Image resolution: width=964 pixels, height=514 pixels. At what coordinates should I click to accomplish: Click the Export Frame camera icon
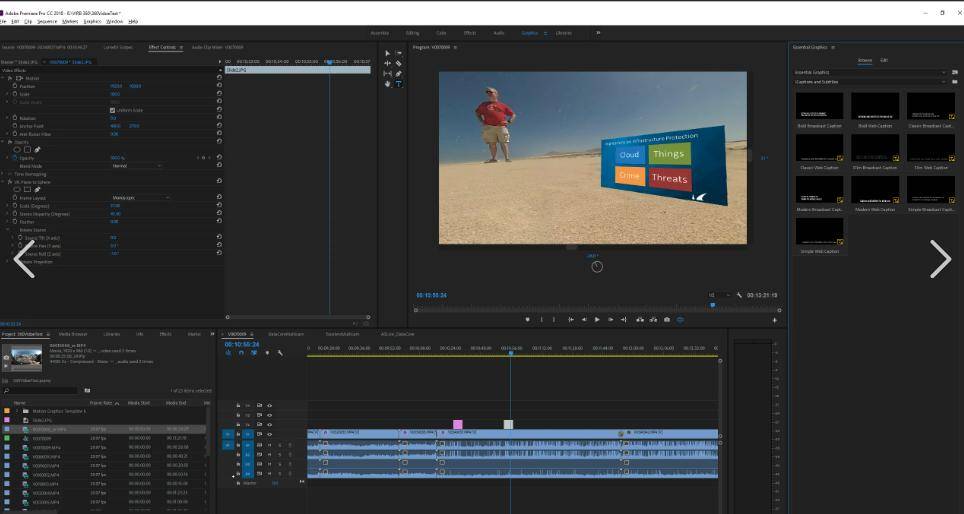click(667, 320)
